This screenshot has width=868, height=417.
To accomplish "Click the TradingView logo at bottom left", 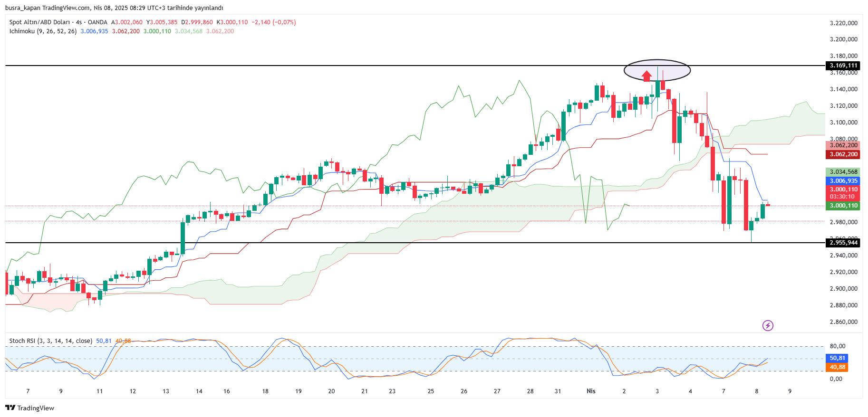I will (x=29, y=408).
